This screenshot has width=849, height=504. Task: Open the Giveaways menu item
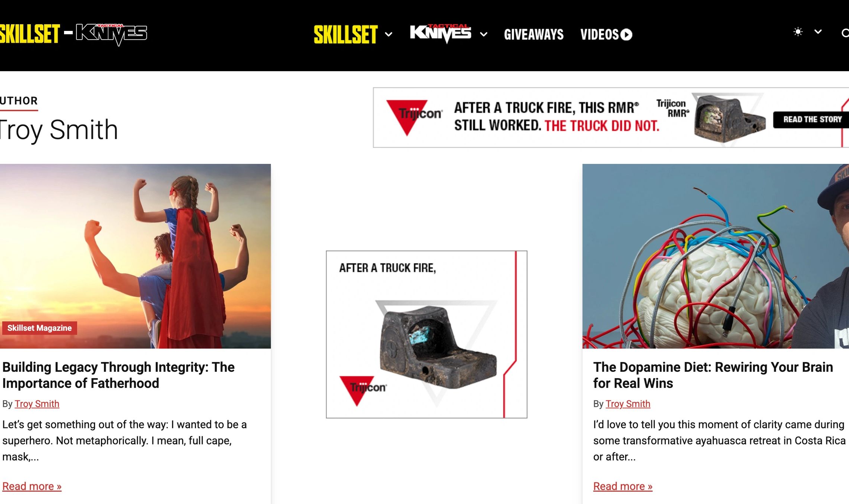click(x=533, y=35)
